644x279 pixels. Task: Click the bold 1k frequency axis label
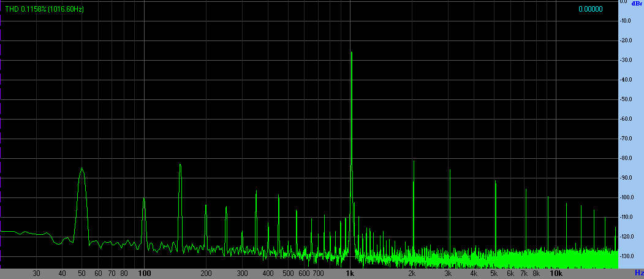tap(350, 273)
